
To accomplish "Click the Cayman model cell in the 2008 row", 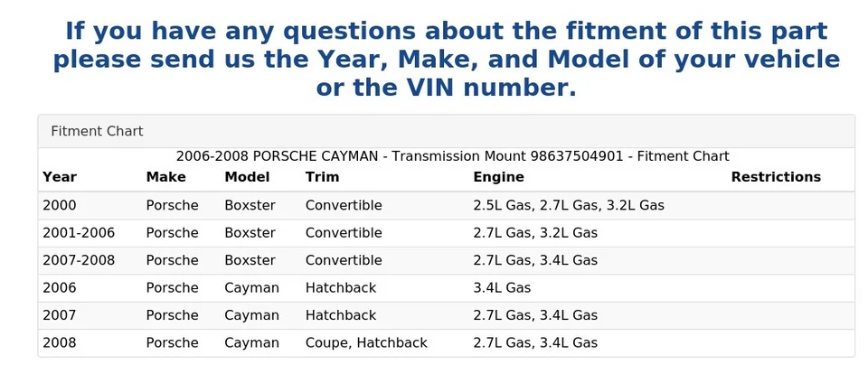I will [x=251, y=343].
